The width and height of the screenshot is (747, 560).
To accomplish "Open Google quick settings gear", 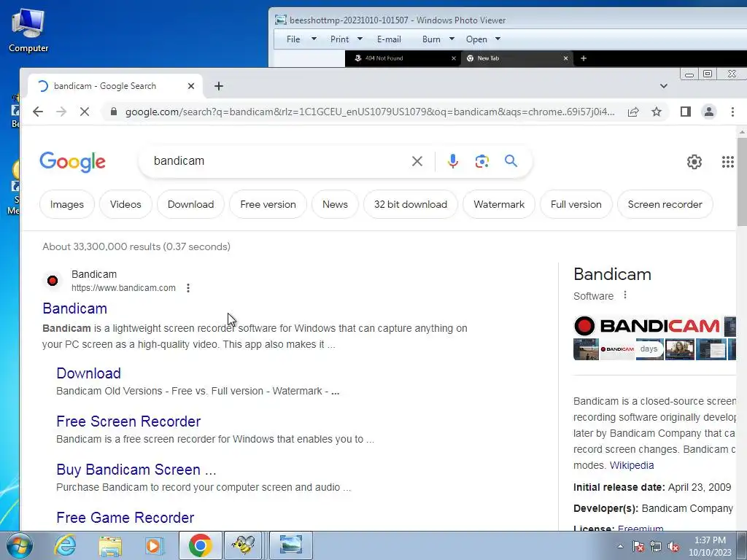I will coord(694,162).
